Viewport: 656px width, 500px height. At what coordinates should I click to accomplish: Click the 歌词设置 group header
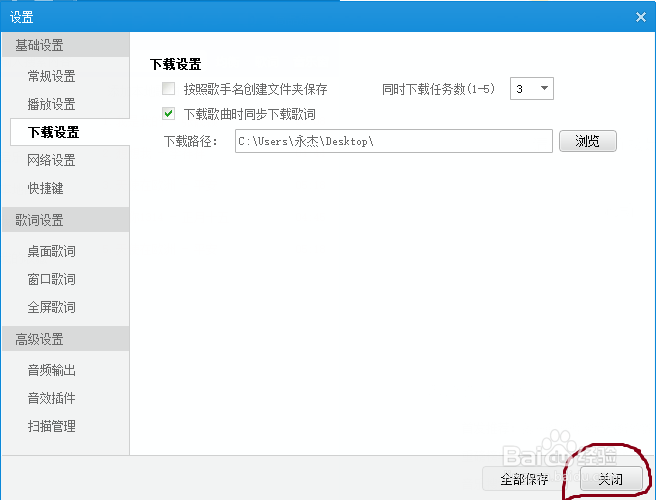[66, 220]
